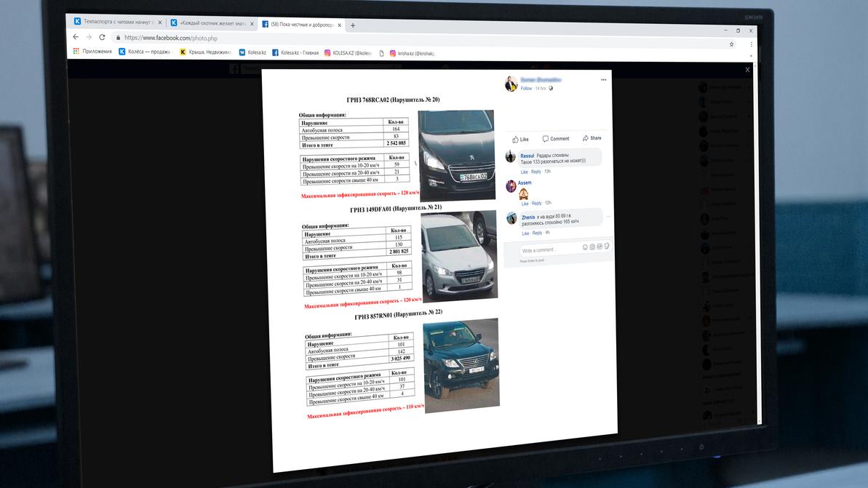Like Zhenis's comment
868x488 pixels.
coord(525,233)
